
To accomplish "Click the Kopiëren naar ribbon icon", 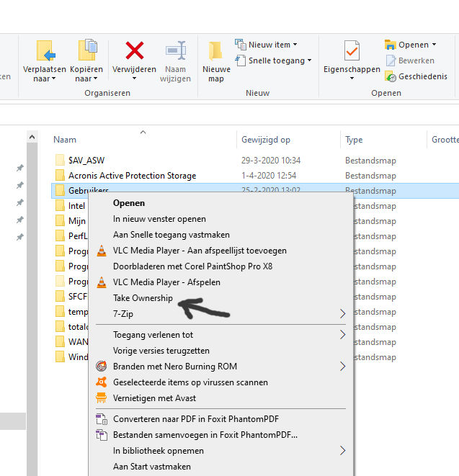I will (x=86, y=52).
